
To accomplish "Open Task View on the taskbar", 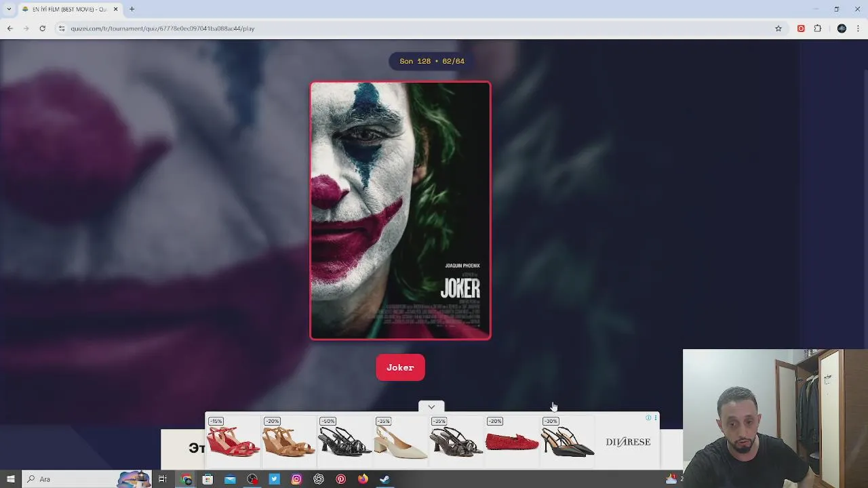I will (x=163, y=479).
